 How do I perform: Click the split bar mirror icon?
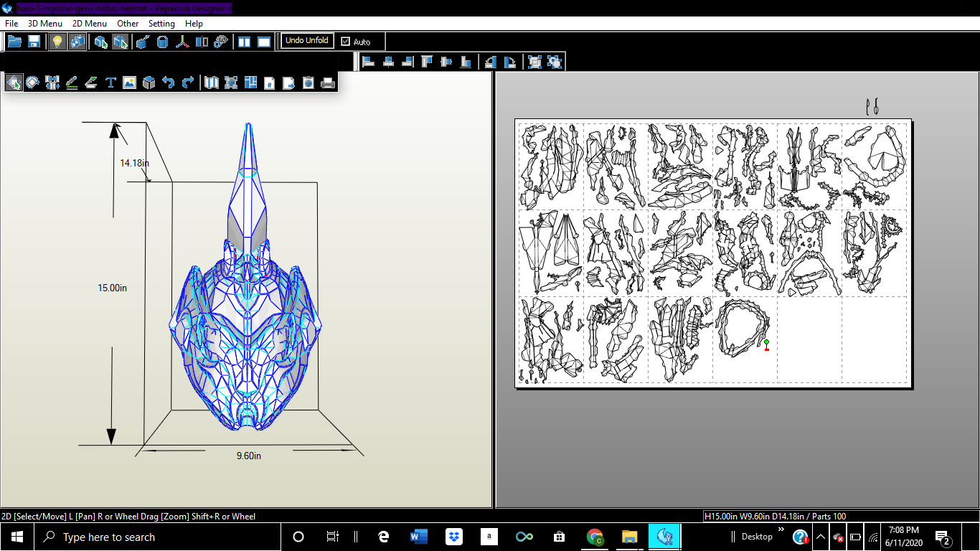point(202,42)
